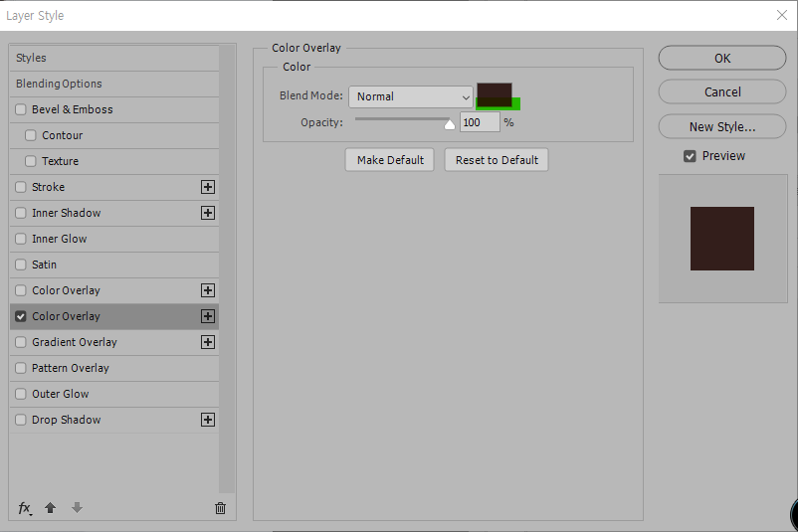Image resolution: width=798 pixels, height=532 pixels.
Task: Confirm with the OK button
Action: click(722, 58)
